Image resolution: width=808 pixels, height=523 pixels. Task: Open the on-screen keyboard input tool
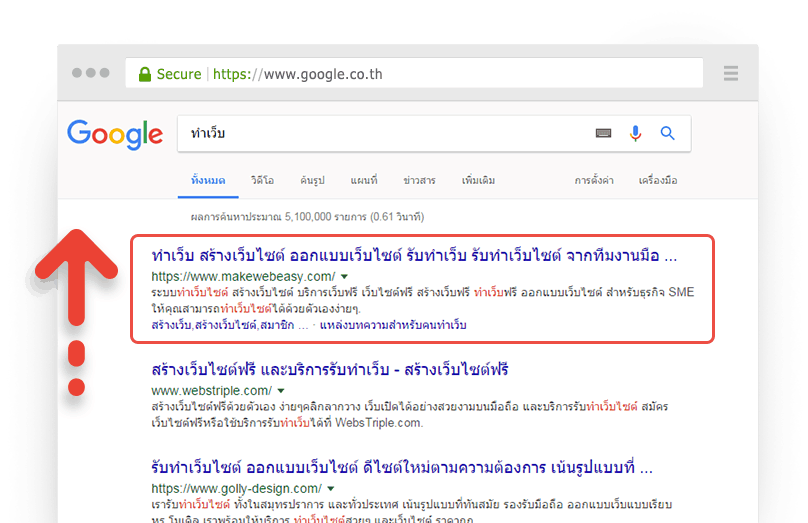[x=603, y=133]
